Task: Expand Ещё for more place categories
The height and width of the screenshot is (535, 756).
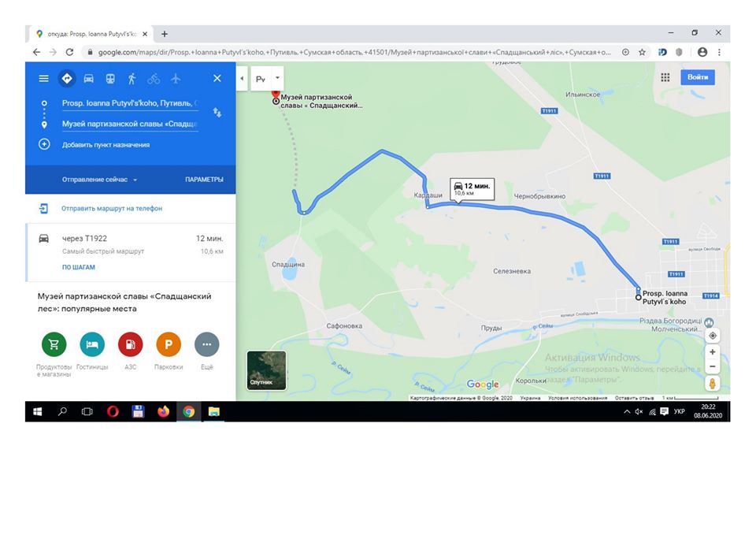Action: coord(207,344)
